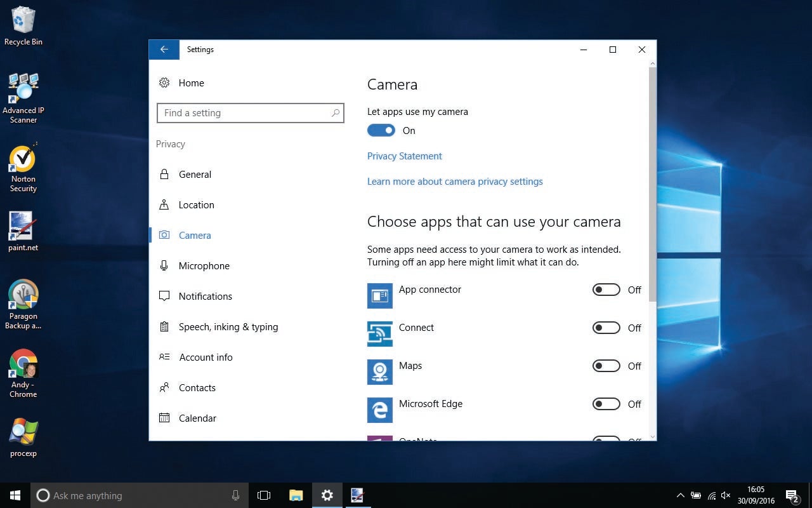The height and width of the screenshot is (508, 812).
Task: Click the muted volume tray icon
Action: (726, 495)
